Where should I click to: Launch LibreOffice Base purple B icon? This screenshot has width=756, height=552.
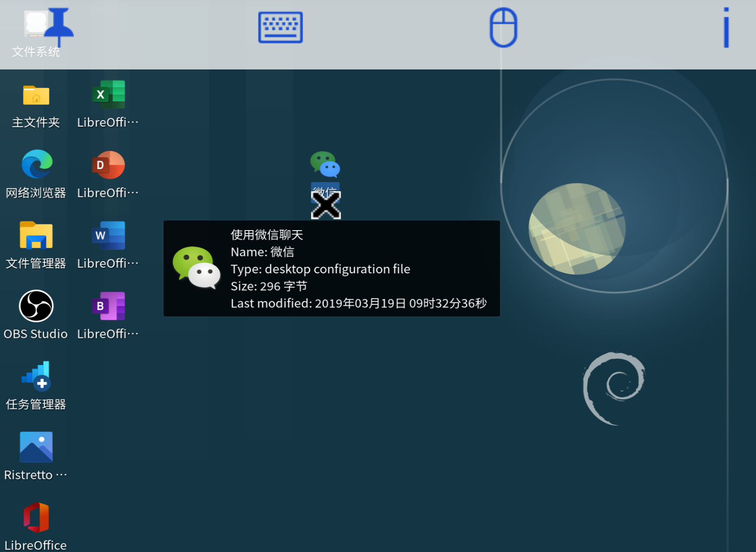tap(109, 306)
